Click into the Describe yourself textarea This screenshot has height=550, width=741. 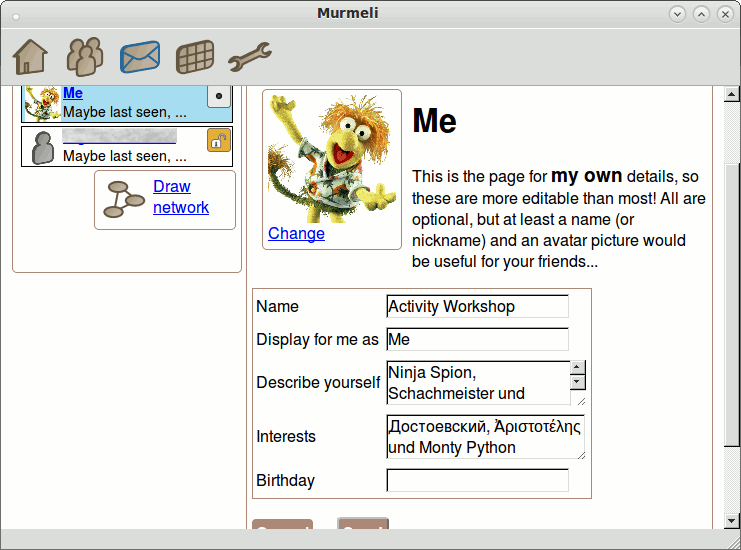(x=478, y=383)
